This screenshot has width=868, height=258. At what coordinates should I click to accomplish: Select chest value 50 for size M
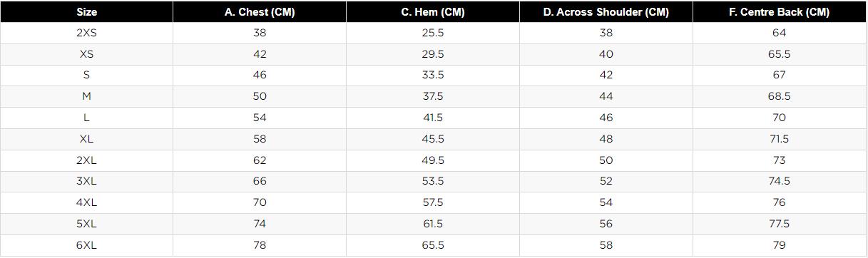[x=260, y=96]
